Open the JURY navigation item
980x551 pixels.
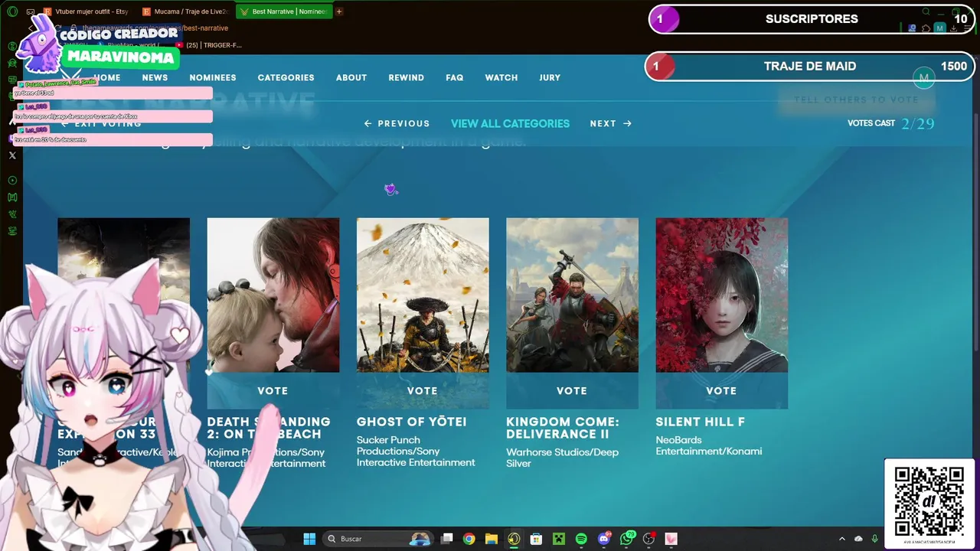click(550, 77)
